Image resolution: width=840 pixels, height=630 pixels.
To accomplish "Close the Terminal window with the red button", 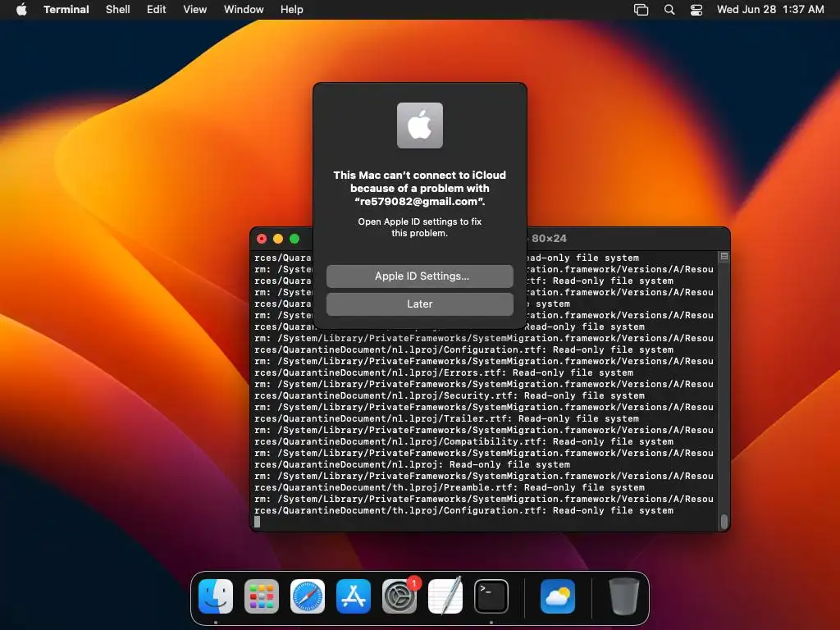I will [262, 239].
